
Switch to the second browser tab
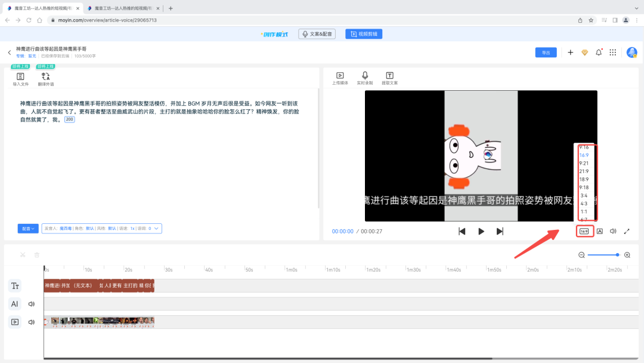123,8
